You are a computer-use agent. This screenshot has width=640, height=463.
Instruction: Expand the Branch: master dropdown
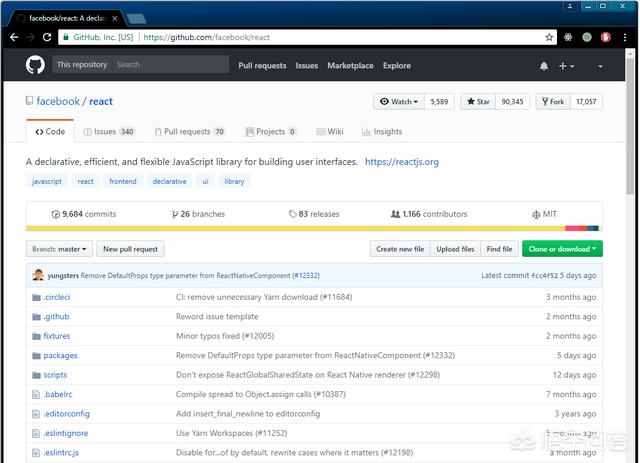coord(59,249)
